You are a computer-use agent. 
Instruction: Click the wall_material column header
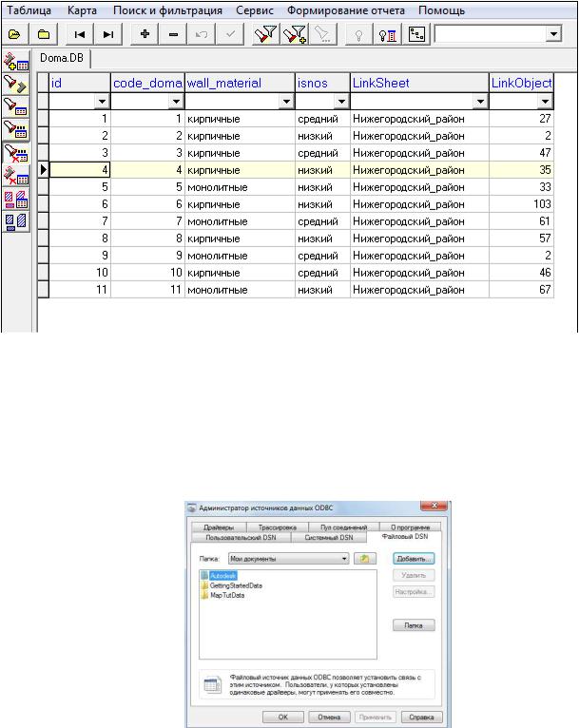240,83
